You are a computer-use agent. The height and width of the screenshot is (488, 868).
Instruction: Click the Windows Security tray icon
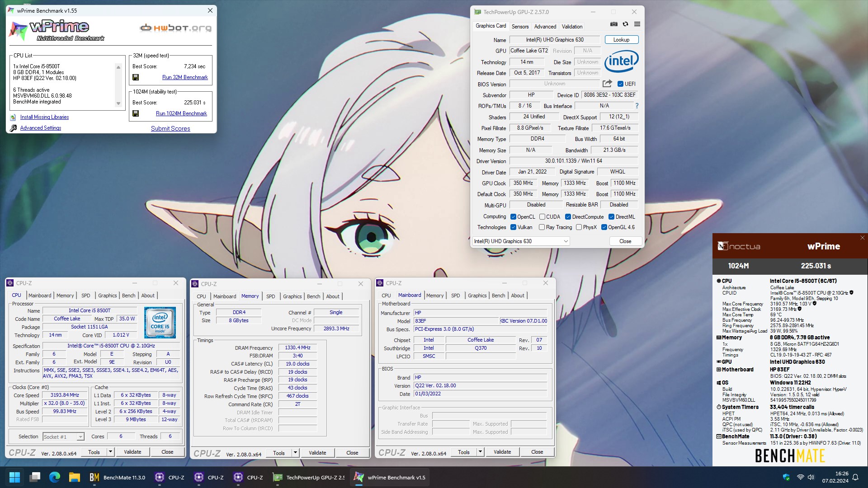786,477
